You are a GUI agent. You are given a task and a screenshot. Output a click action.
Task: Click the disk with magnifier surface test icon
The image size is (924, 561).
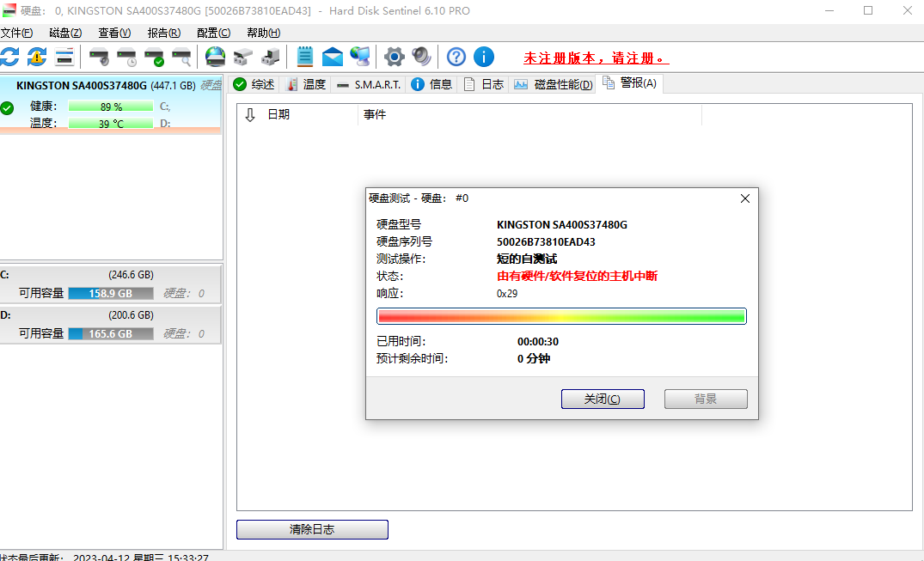(181, 58)
